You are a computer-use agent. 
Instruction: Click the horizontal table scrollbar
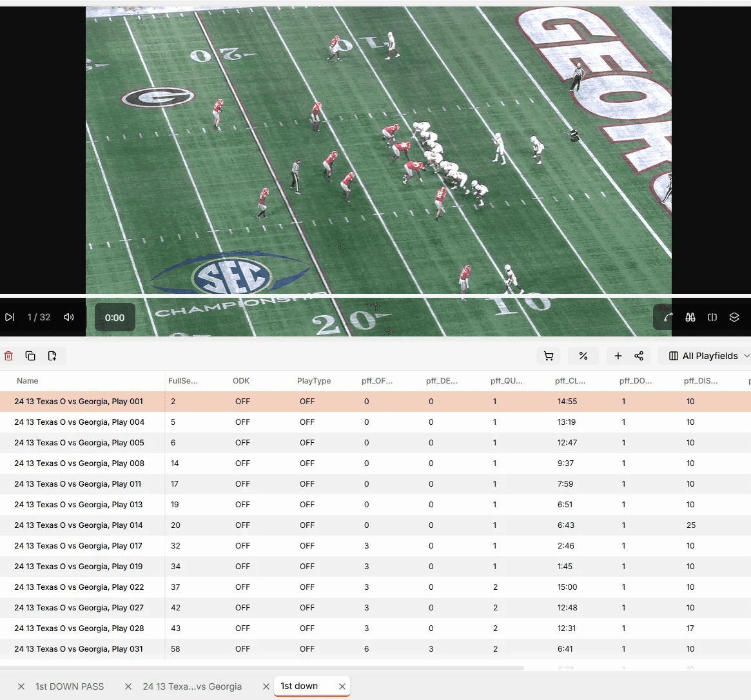click(262, 667)
